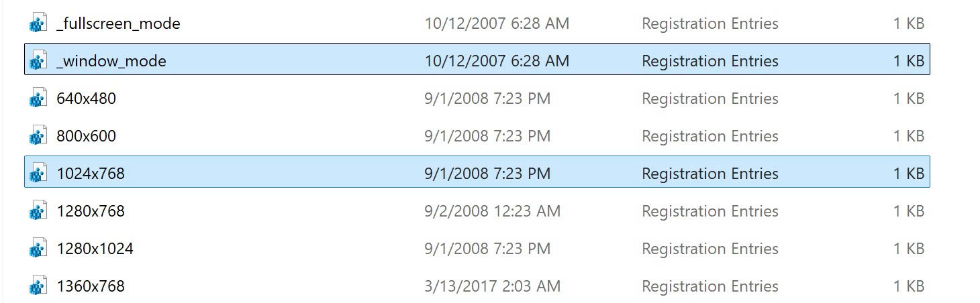Choose the 1280x768 file name
Viewport: 980px width, 303px height.
click(91, 211)
